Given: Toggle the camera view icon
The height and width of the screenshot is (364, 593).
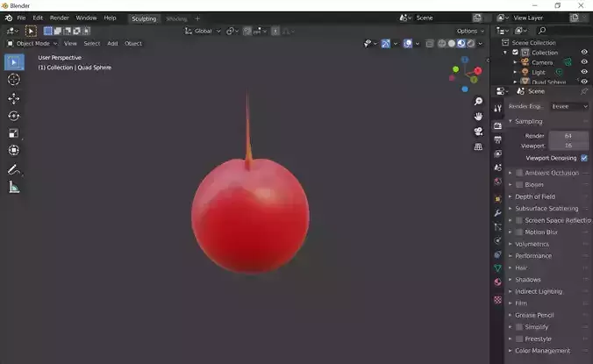Looking at the screenshot, I should coord(478,132).
